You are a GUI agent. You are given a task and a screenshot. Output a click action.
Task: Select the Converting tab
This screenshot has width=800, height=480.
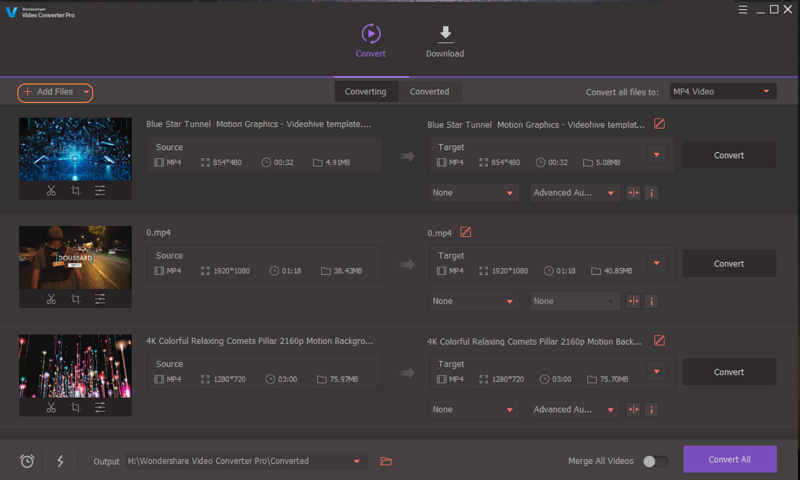[x=365, y=92]
